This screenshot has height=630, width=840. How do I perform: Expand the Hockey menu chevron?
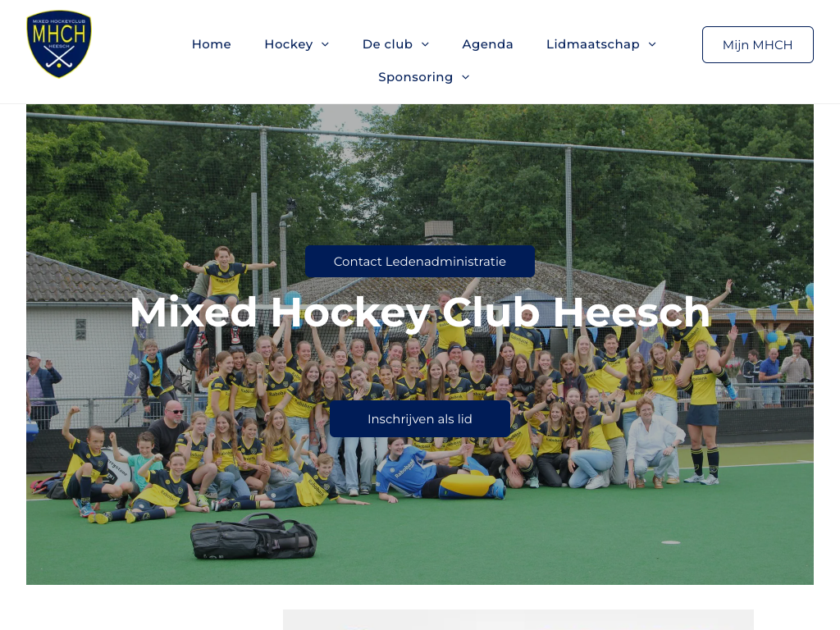point(325,44)
